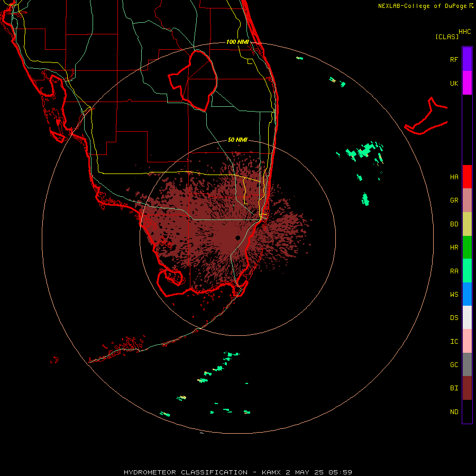
Task: Click the DS white legend swatch
Action: 467,317
